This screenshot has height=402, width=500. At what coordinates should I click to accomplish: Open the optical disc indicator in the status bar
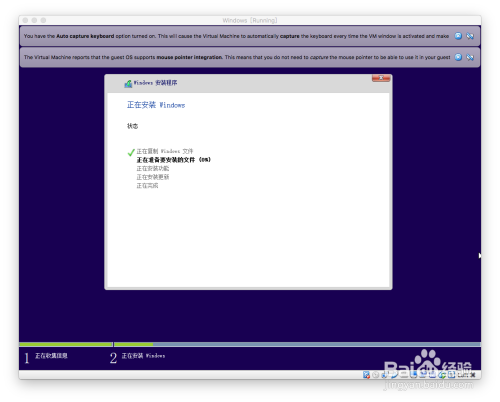pos(376,375)
